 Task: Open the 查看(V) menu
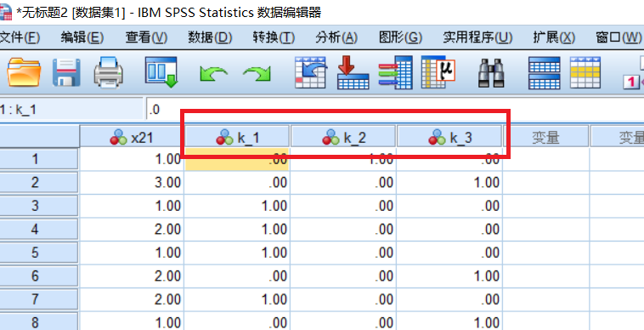(146, 37)
